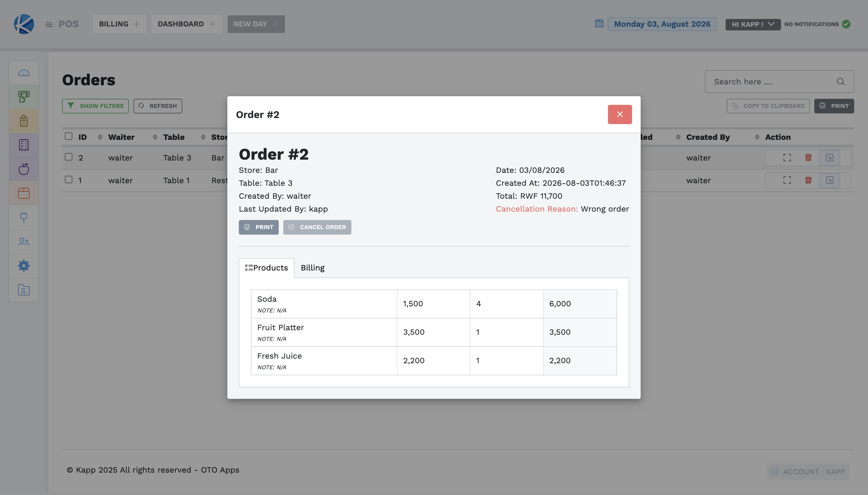Image resolution: width=868 pixels, height=495 pixels.
Task: Open order 2 via arrow box icon
Action: click(x=830, y=158)
